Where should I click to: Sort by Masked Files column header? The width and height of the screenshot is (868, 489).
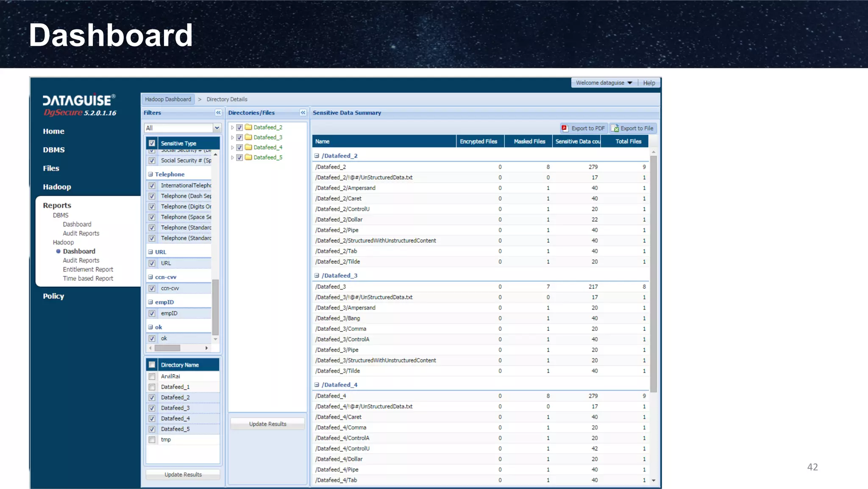click(x=529, y=141)
